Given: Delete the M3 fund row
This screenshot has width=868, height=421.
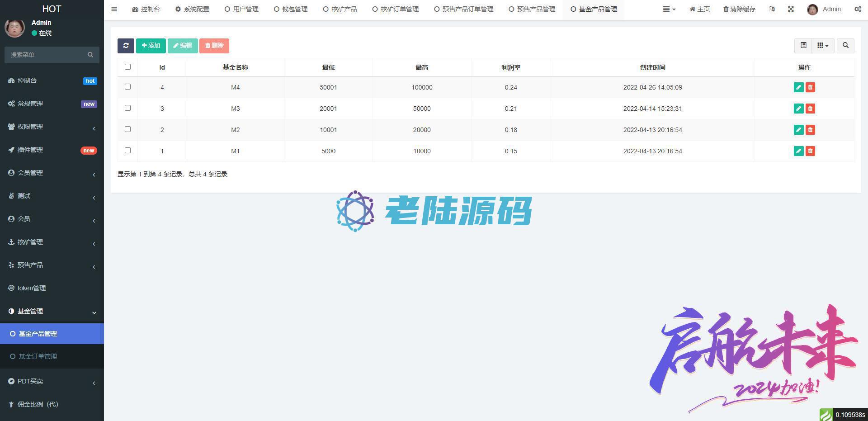Looking at the screenshot, I should 810,109.
